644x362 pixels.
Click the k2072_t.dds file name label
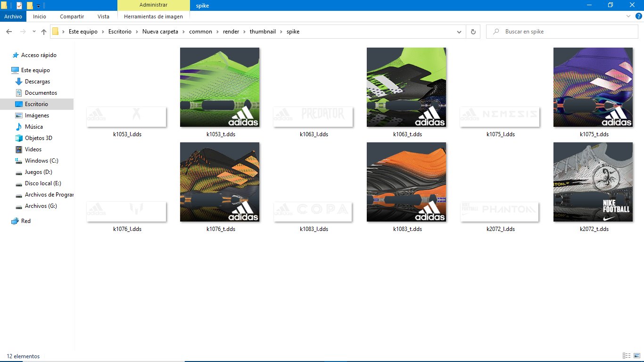coord(594,229)
